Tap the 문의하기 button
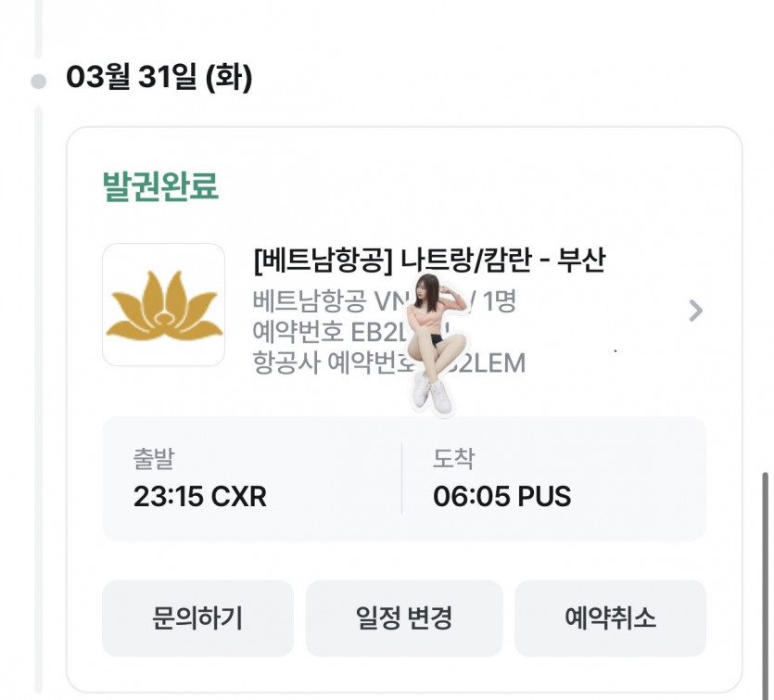 (x=197, y=618)
